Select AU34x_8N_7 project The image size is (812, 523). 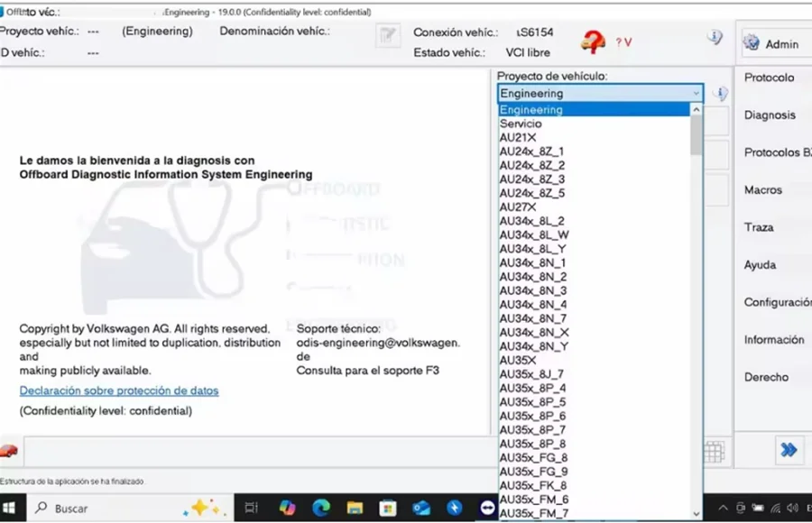pyautogui.click(x=594, y=318)
